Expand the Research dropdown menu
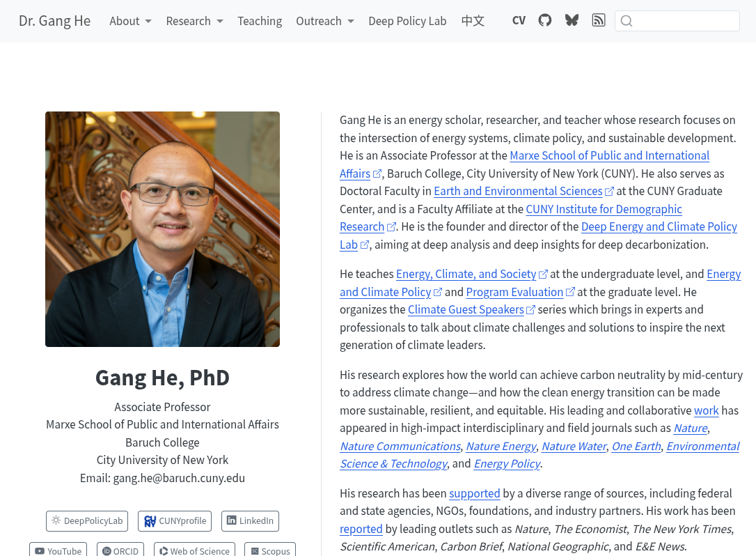756x556 pixels. (194, 21)
